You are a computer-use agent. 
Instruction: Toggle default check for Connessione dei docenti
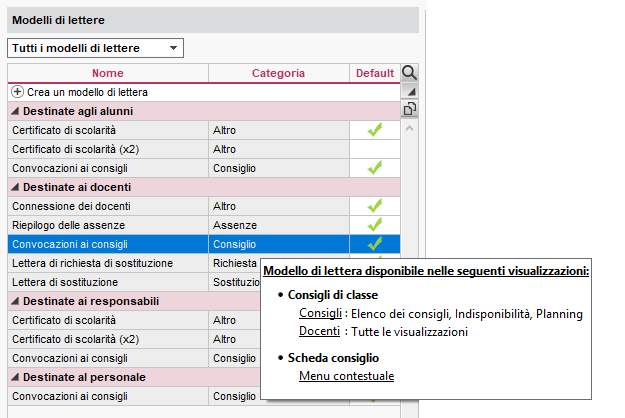point(375,206)
